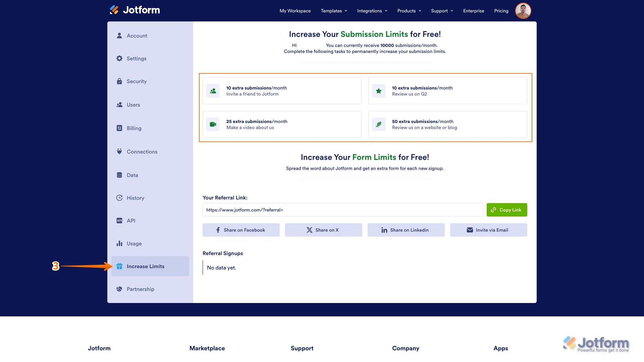This screenshot has height=362, width=644.
Task: Click the Billing icon in sidebar
Action: tap(119, 128)
